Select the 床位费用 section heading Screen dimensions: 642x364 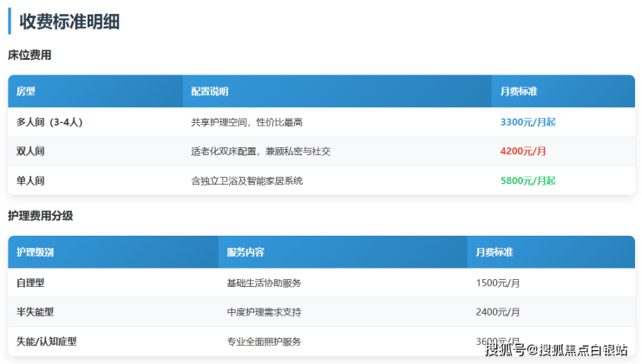[x=29, y=55]
